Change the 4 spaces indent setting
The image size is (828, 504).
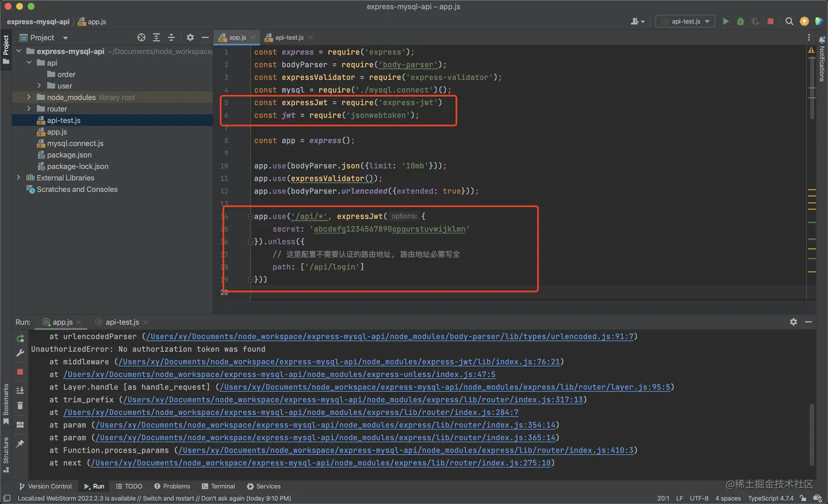click(x=728, y=498)
